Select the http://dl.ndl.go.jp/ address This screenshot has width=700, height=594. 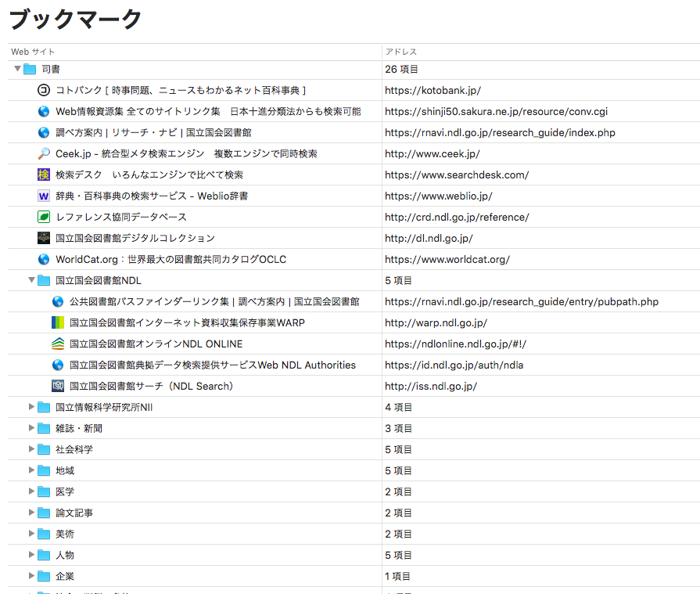[429, 238]
